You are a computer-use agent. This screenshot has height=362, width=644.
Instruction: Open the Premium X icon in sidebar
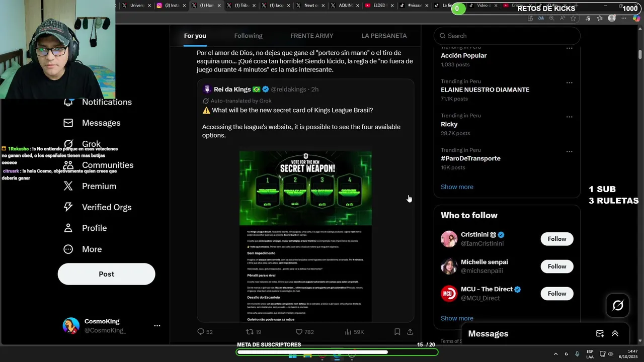click(68, 186)
